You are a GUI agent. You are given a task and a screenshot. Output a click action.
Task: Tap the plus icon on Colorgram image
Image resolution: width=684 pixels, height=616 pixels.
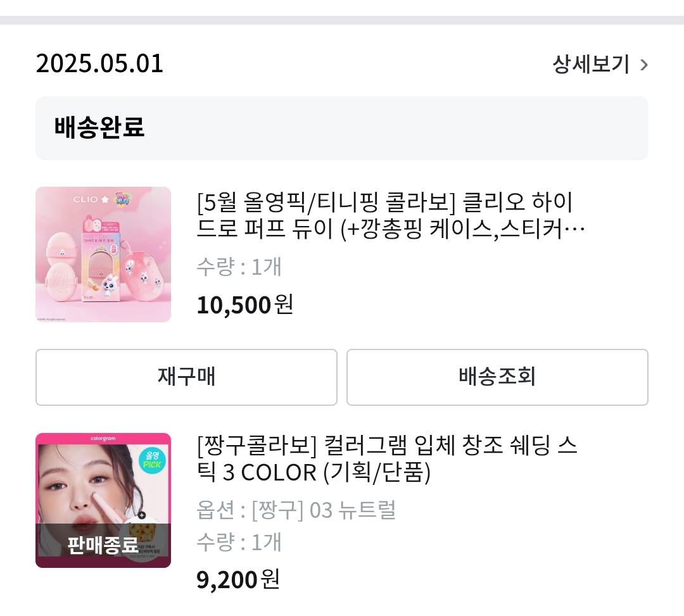coord(141,515)
